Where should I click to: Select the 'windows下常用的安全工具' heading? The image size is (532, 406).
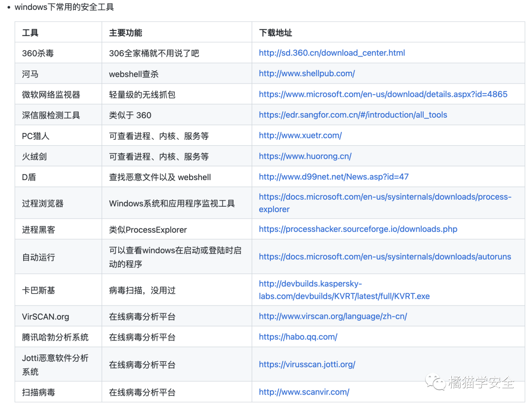pyautogui.click(x=64, y=7)
